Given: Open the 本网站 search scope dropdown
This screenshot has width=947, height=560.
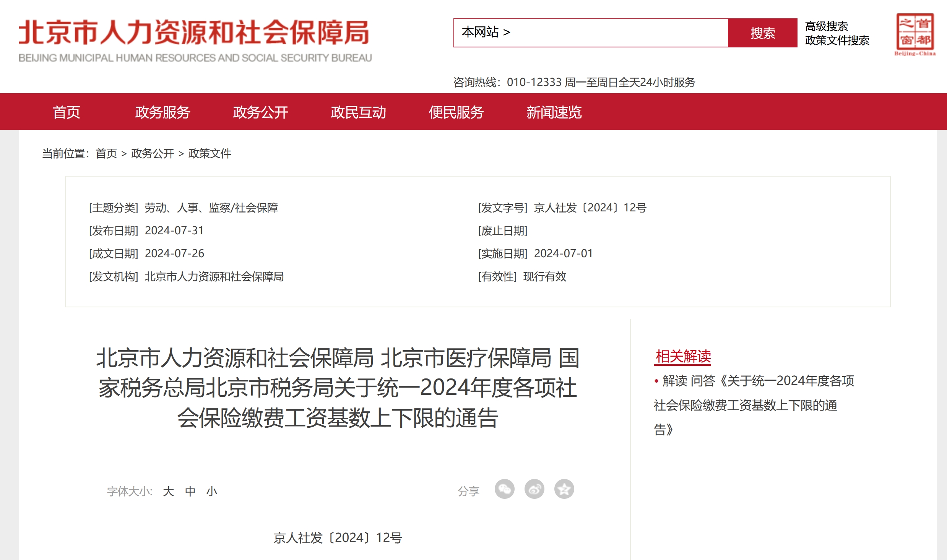Looking at the screenshot, I should [486, 32].
